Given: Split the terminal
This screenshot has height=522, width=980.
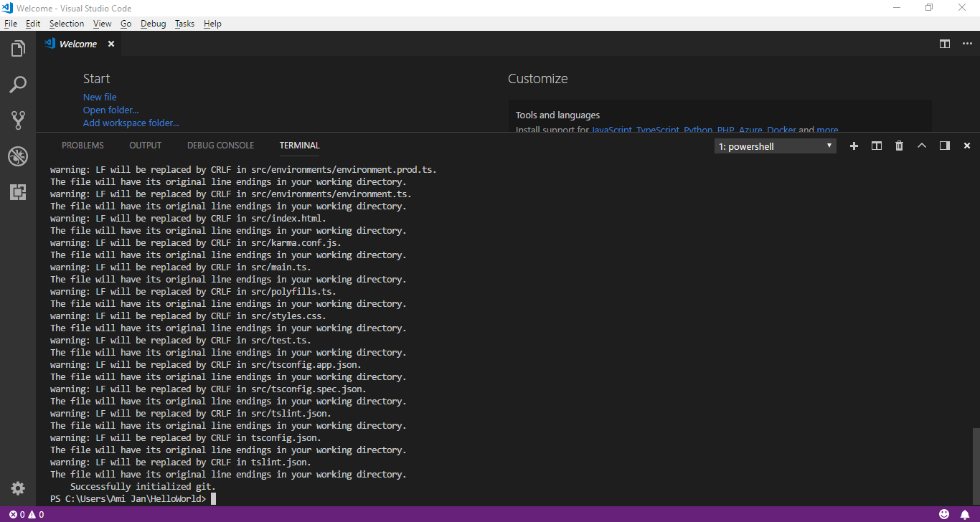Looking at the screenshot, I should 876,146.
